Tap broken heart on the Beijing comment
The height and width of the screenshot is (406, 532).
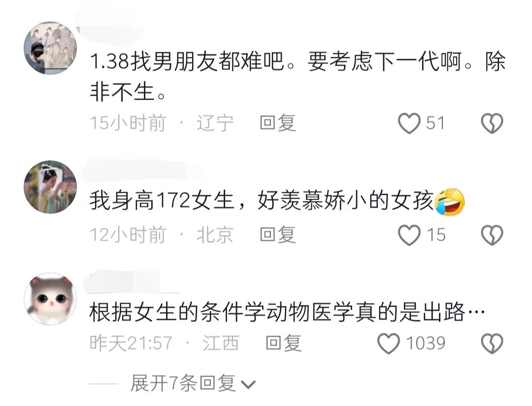click(492, 235)
